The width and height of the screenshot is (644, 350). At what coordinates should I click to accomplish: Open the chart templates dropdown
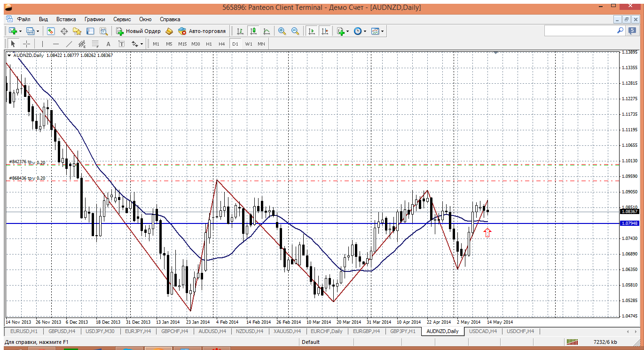tap(383, 31)
